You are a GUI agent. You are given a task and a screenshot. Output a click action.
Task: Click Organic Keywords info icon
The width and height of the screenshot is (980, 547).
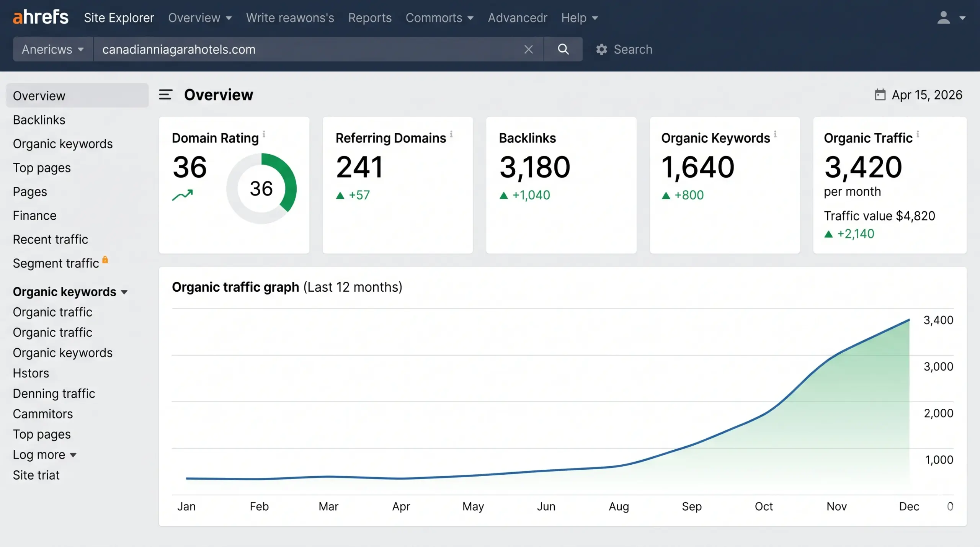tap(775, 134)
